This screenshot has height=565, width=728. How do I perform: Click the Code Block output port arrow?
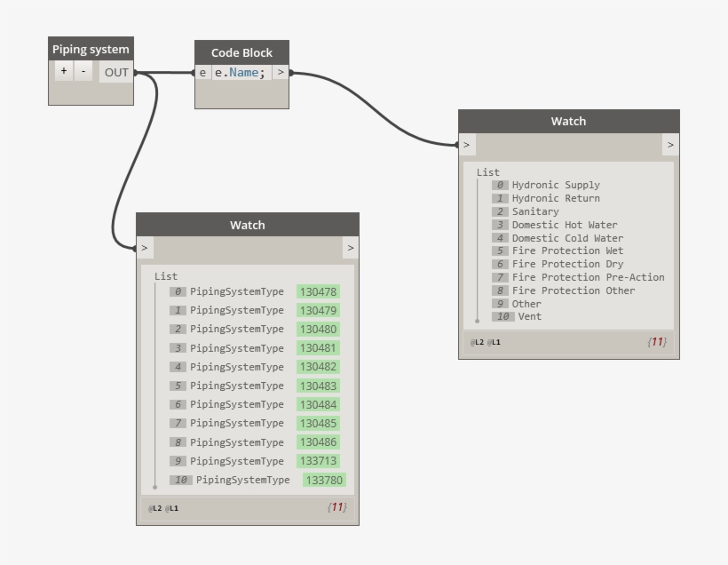point(281,73)
